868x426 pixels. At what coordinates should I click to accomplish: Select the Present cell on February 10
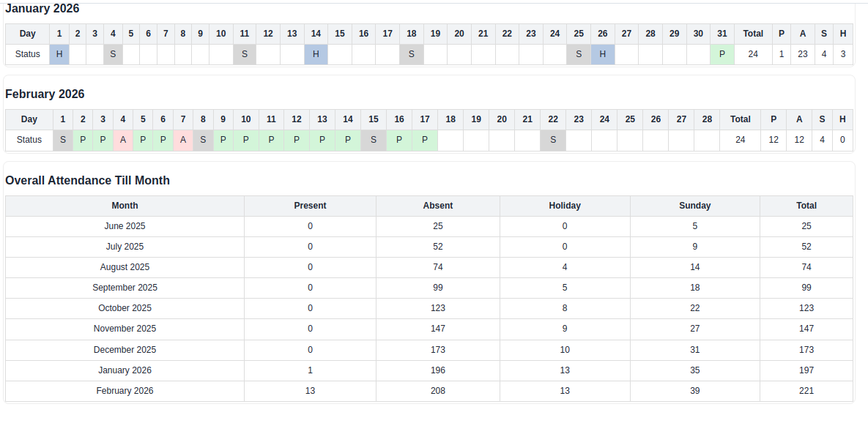[x=246, y=139]
